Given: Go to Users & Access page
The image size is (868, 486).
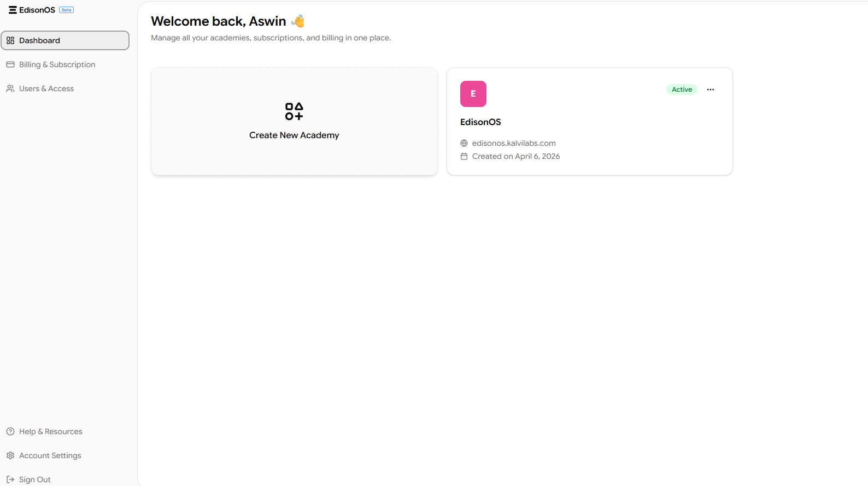Looking at the screenshot, I should click(46, 88).
